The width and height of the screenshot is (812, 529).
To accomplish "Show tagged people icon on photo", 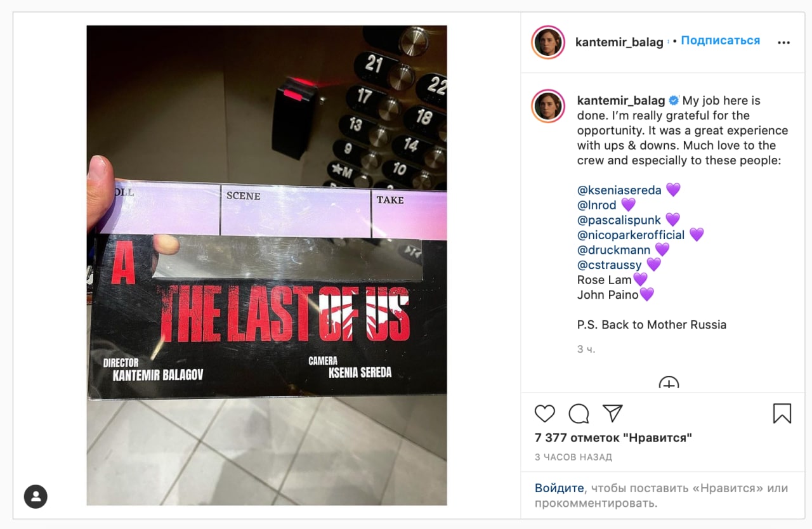I will point(36,496).
